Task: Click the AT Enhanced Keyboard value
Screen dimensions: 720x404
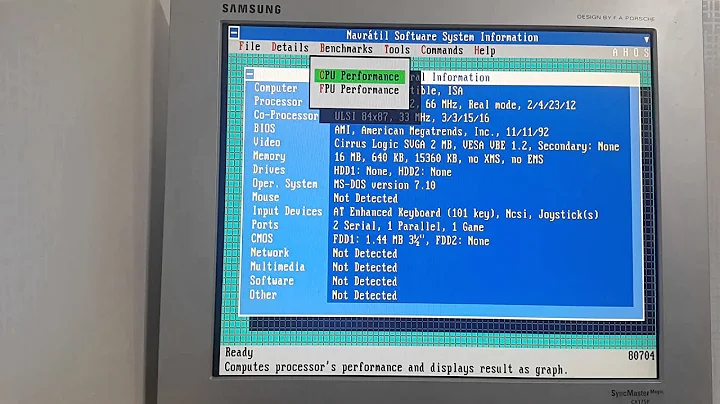Action: coord(466,213)
